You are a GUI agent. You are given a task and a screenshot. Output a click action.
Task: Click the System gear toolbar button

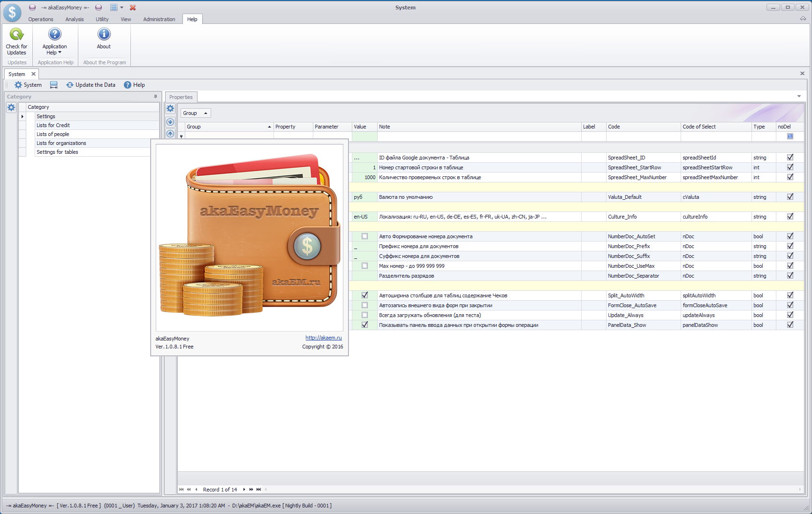28,85
